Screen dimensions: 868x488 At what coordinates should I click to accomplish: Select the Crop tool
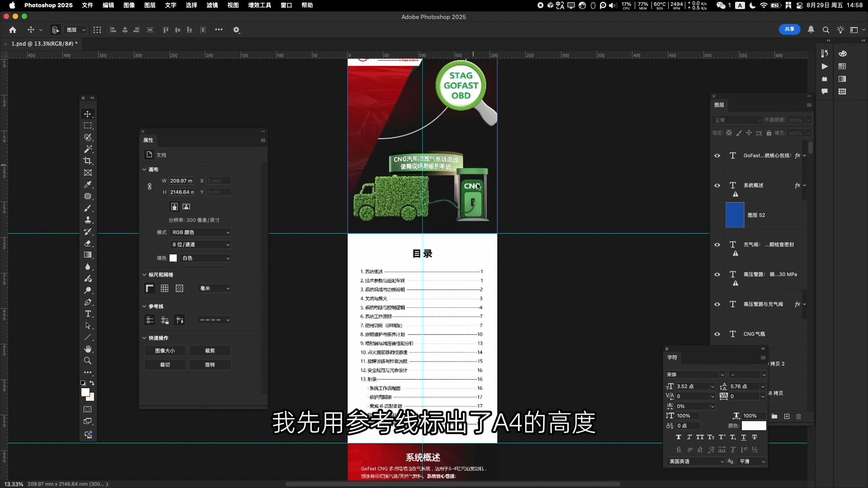pos(88,161)
